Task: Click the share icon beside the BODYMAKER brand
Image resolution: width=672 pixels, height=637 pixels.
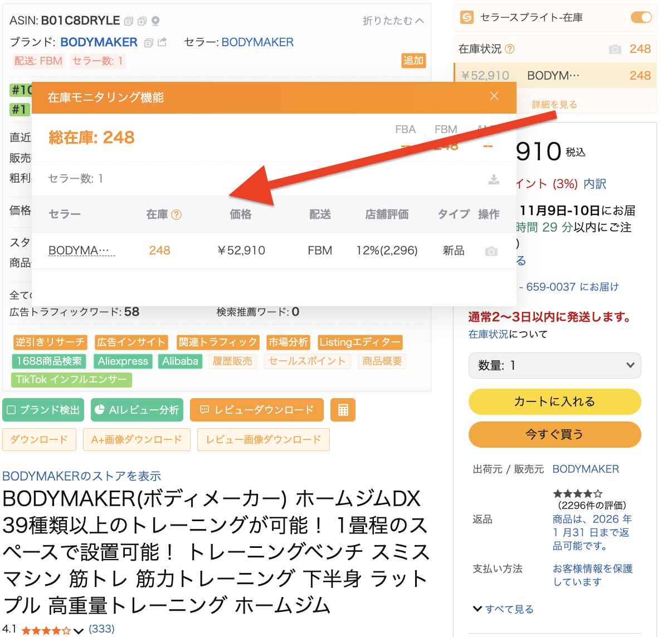Action: 162,42
